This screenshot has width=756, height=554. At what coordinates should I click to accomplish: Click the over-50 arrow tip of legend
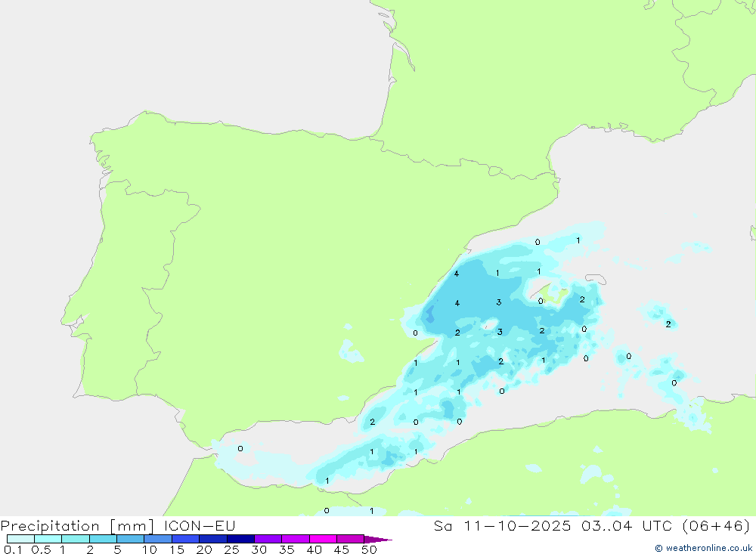click(378, 539)
